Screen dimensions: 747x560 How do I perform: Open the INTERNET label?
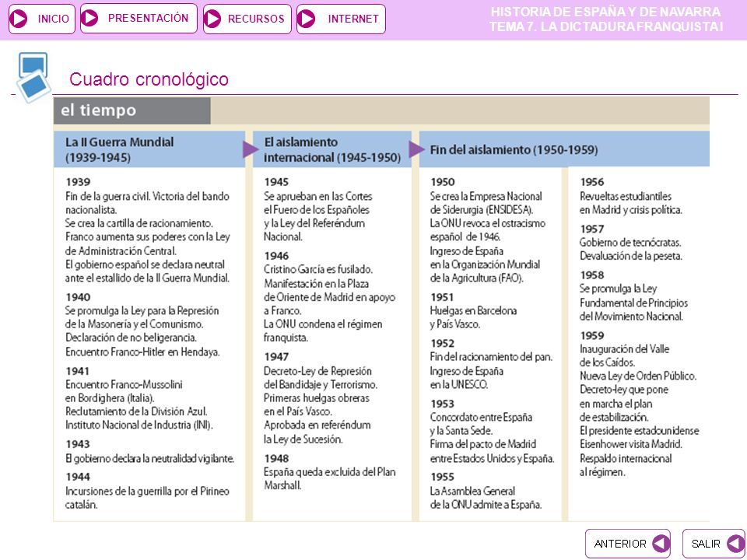coord(353,19)
